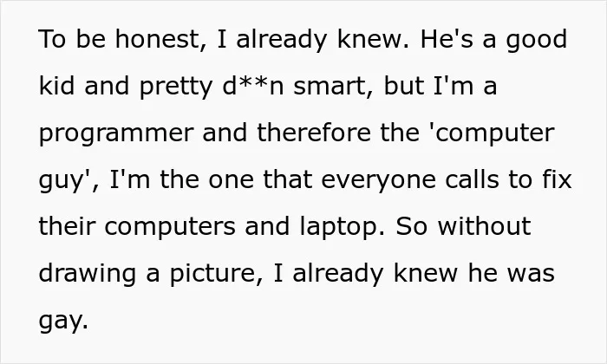
Task: Select the word 'without' in the text
Action: (484, 226)
